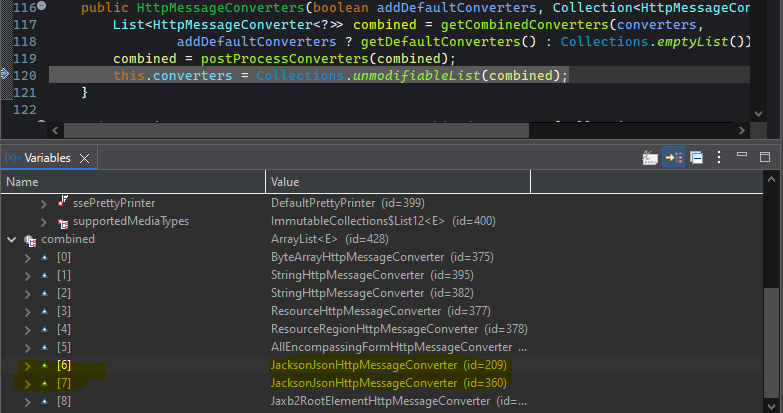Expand element [8] of combined
783x413 pixels.
pos(27,402)
